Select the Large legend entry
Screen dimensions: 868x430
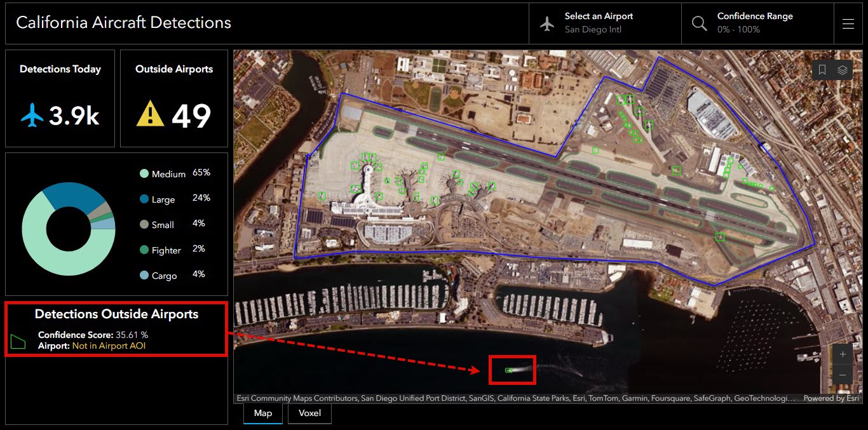[163, 199]
